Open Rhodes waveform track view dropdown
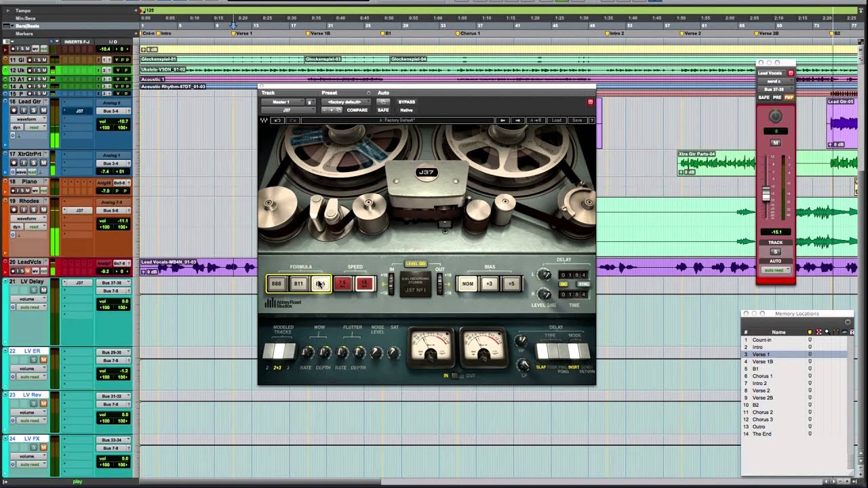This screenshot has height=488, width=868. [x=27, y=219]
